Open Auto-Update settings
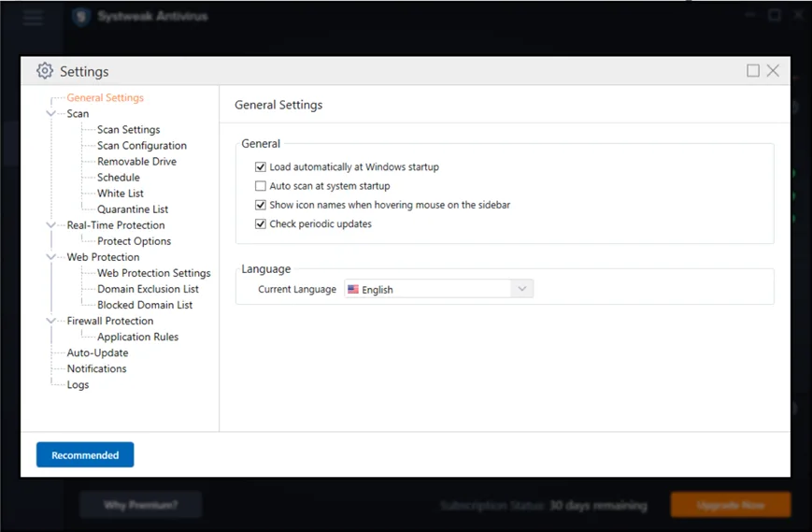 (97, 352)
